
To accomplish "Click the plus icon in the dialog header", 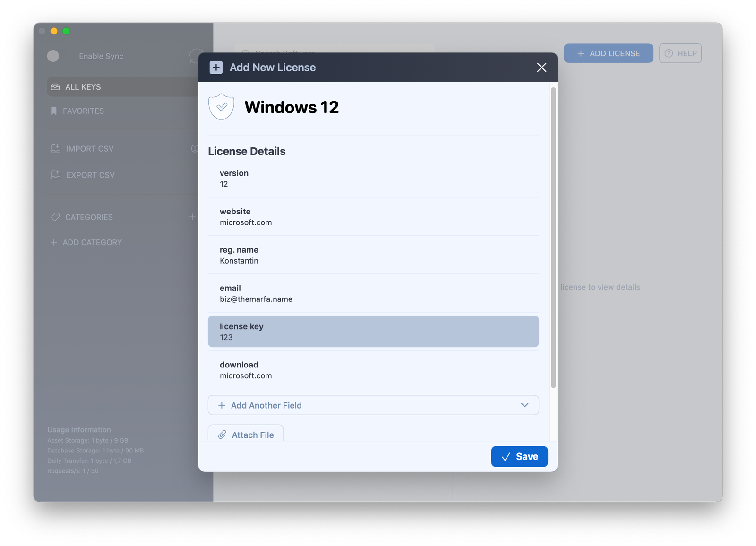I will coord(216,68).
